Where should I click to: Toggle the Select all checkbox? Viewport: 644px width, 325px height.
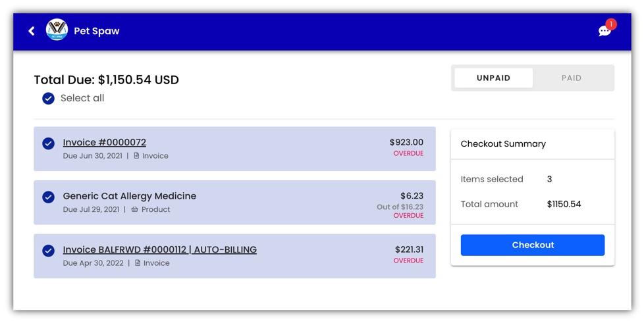(x=49, y=99)
